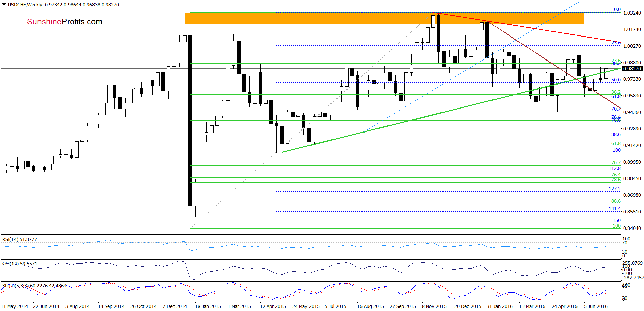Screen dimensions: 644x311
Task: Click the 112.8 Fibonacci extension label
Action: (x=615, y=168)
